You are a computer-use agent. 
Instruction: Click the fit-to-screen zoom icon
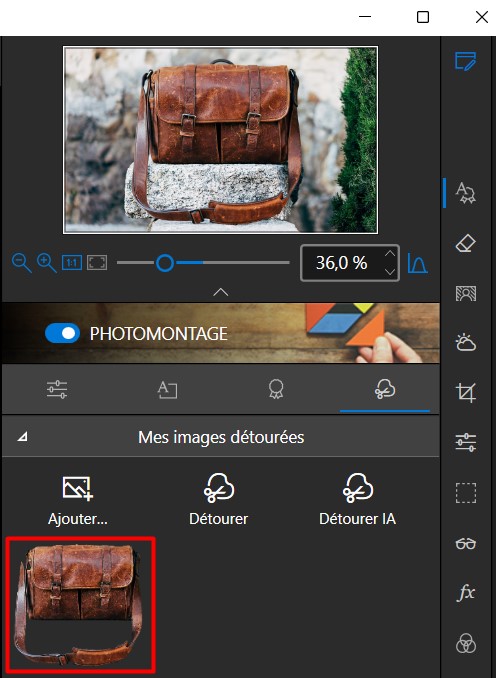97,262
